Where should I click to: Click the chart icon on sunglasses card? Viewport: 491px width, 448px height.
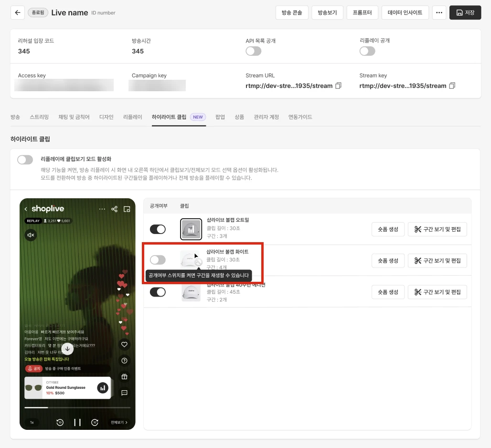(103, 388)
